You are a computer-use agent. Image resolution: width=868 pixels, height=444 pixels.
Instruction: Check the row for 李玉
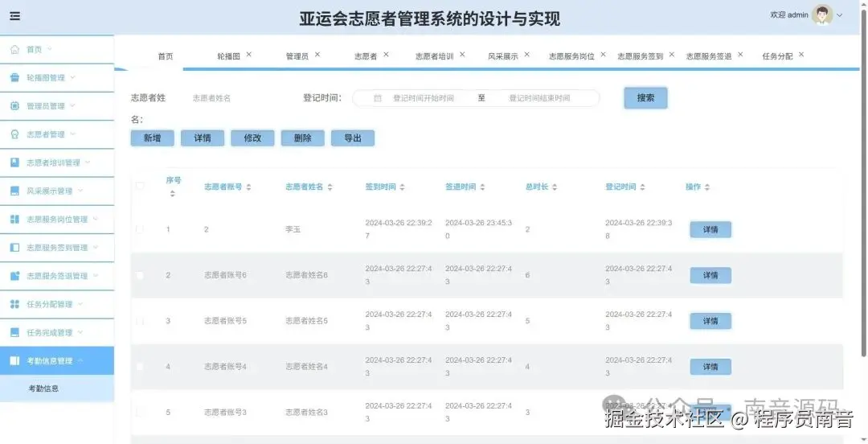pos(140,229)
